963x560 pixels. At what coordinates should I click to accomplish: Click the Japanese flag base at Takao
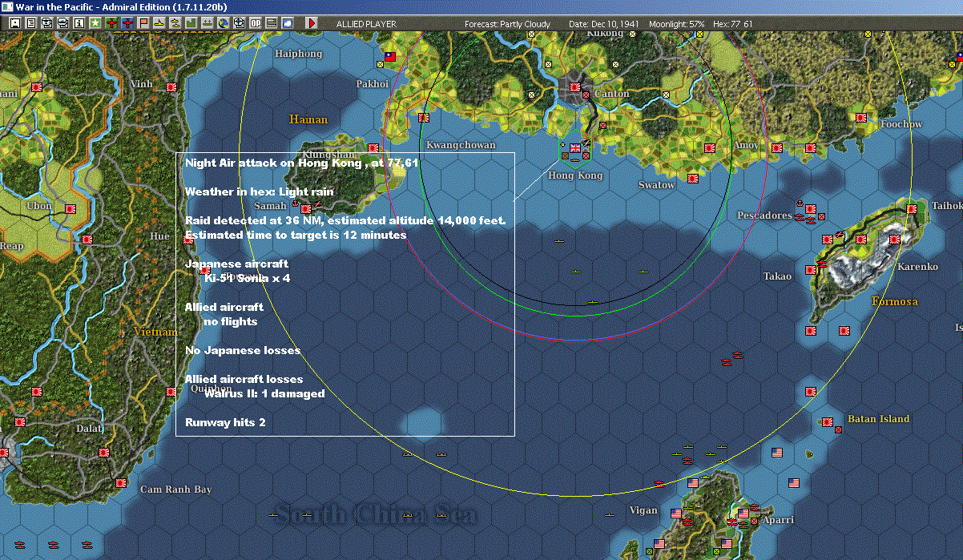coord(811,270)
